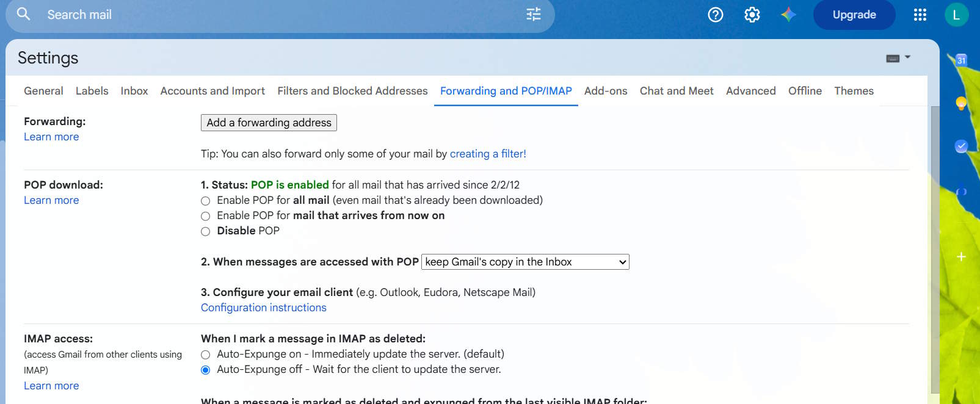Click the Settings heading
Viewport: 980px width, 404px height.
48,58
